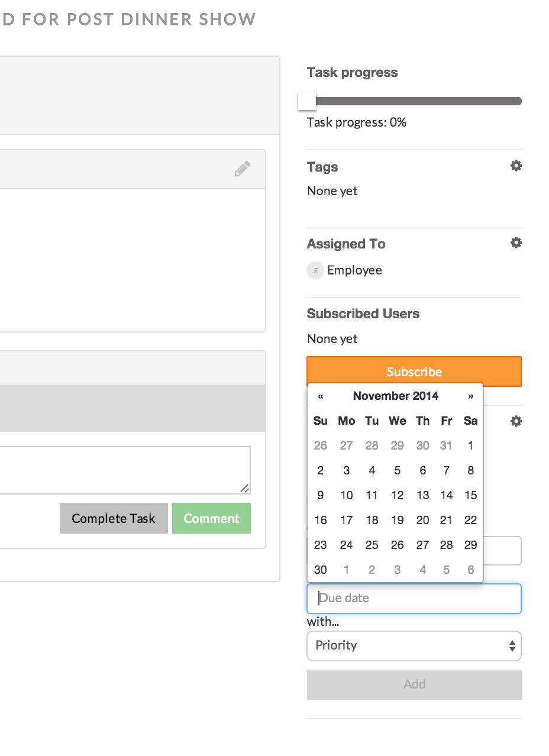Submit with the Comment button

[x=211, y=518]
